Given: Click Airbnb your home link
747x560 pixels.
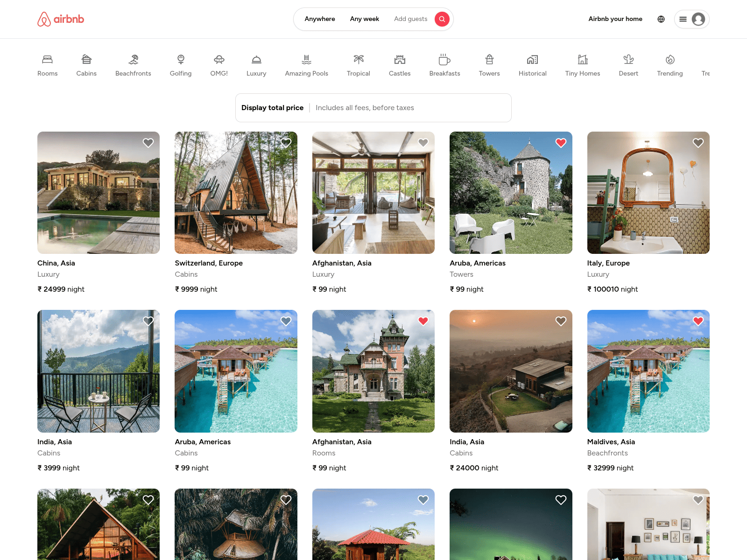Looking at the screenshot, I should click(615, 19).
